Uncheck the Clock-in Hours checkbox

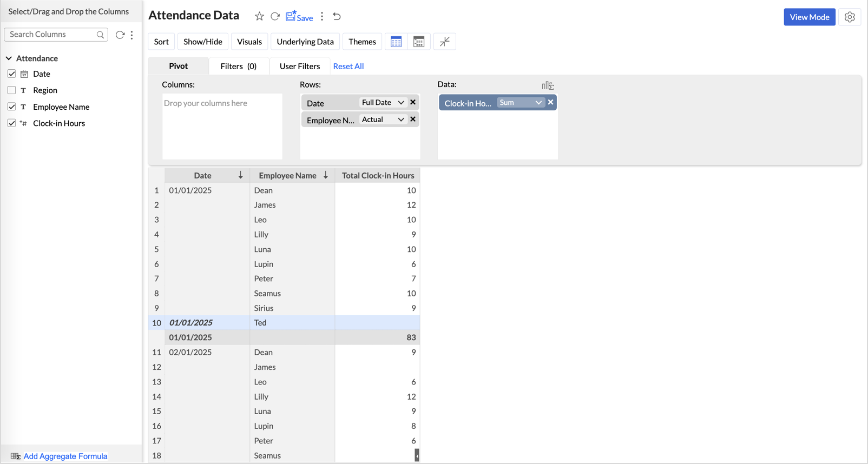pyautogui.click(x=12, y=123)
